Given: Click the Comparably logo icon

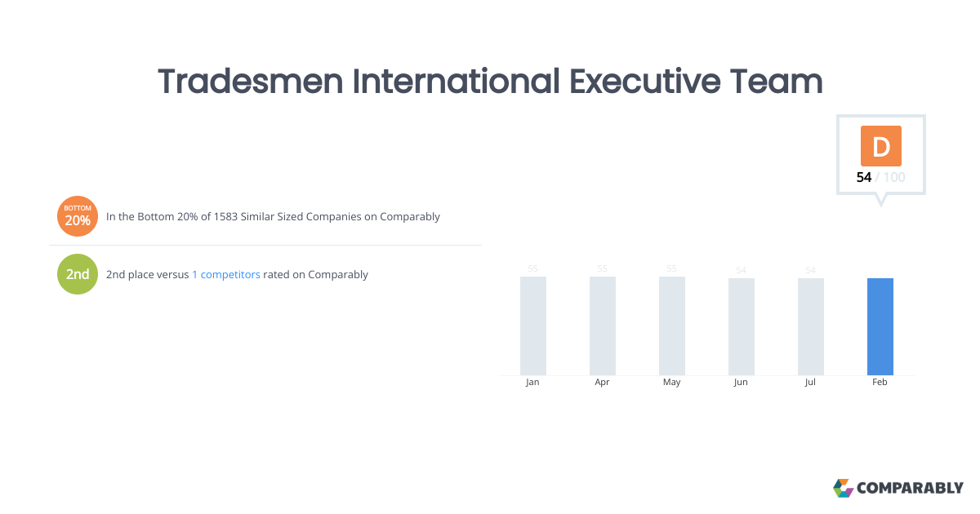Looking at the screenshot, I should click(843, 488).
